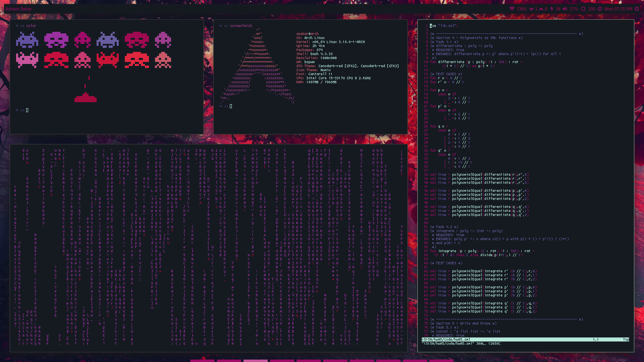
Task: Click the brightness sun icon
Action: coord(583,8)
